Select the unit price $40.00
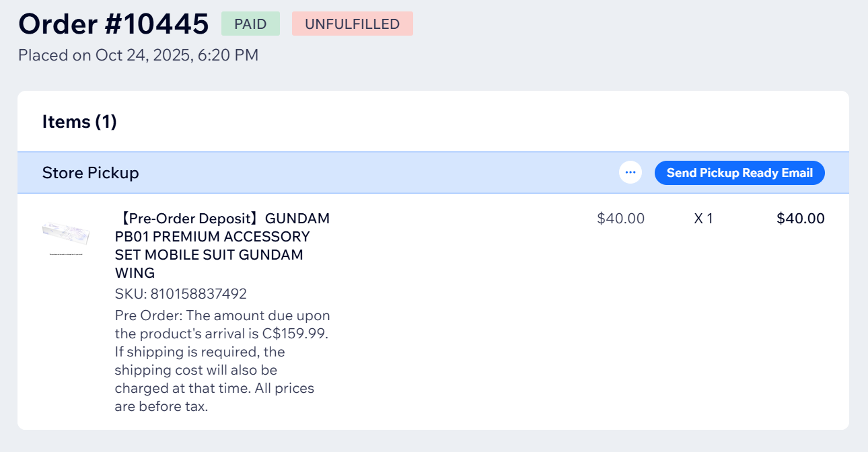The width and height of the screenshot is (868, 452). pyautogui.click(x=619, y=218)
